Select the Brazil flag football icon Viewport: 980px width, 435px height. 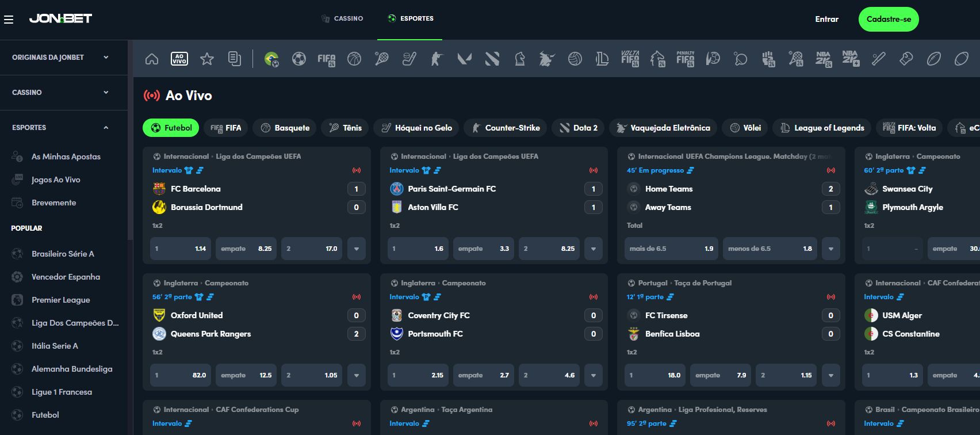[x=271, y=59]
